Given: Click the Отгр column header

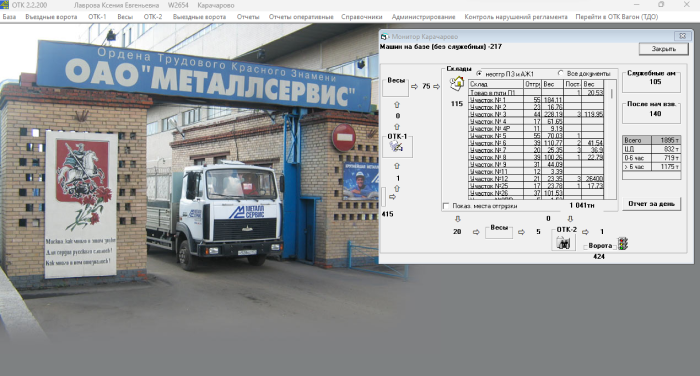Looking at the screenshot, I should 532,84.
